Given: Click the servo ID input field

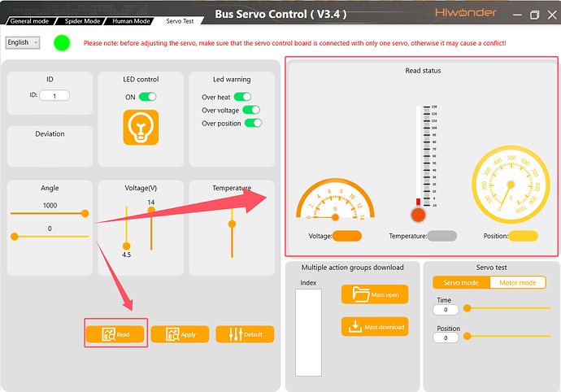Looking at the screenshot, I should point(54,96).
